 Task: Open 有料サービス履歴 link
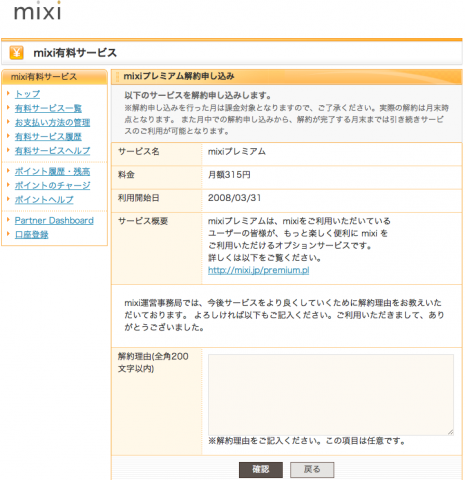[48, 136]
